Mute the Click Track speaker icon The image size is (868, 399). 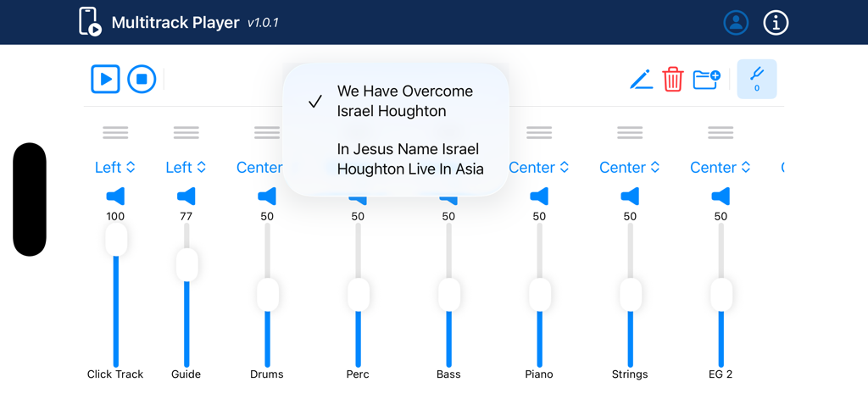[115, 196]
